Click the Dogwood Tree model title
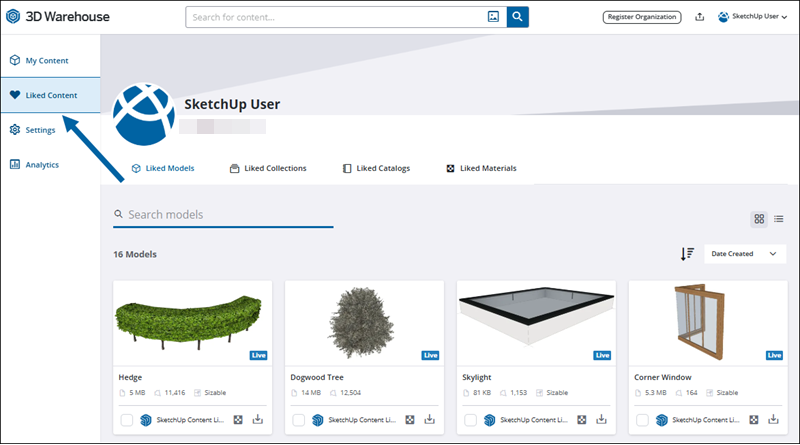Image resolution: width=800 pixels, height=445 pixels. [317, 377]
